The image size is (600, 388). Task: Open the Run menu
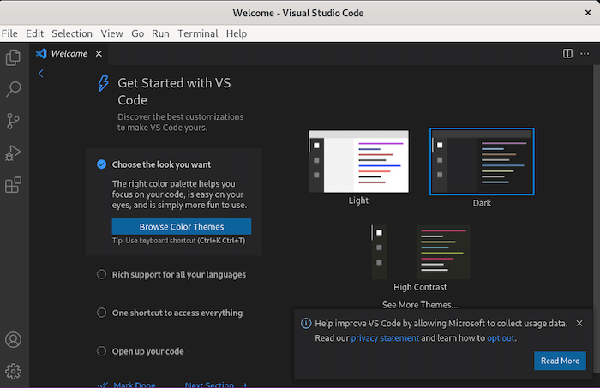161,34
